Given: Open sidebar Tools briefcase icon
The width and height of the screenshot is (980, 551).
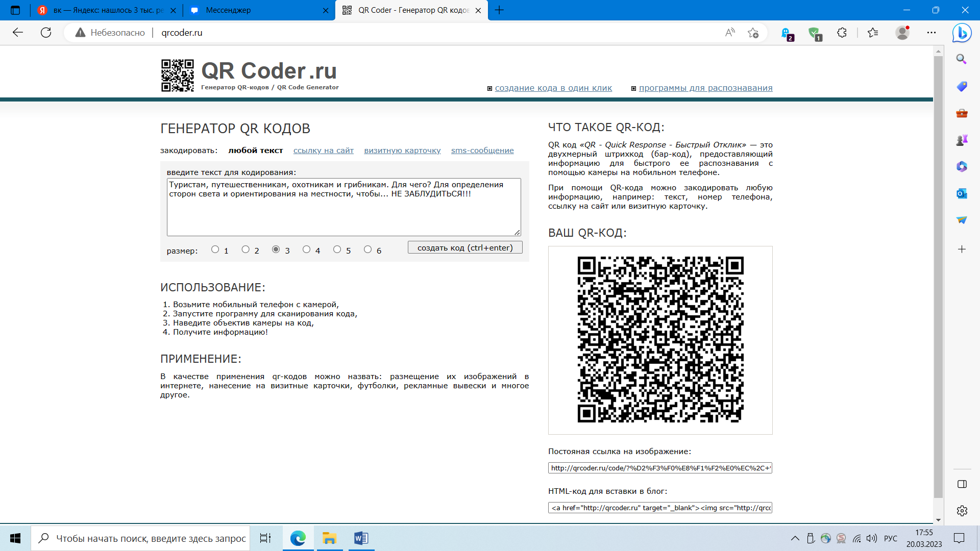Looking at the screenshot, I should pos(962,113).
